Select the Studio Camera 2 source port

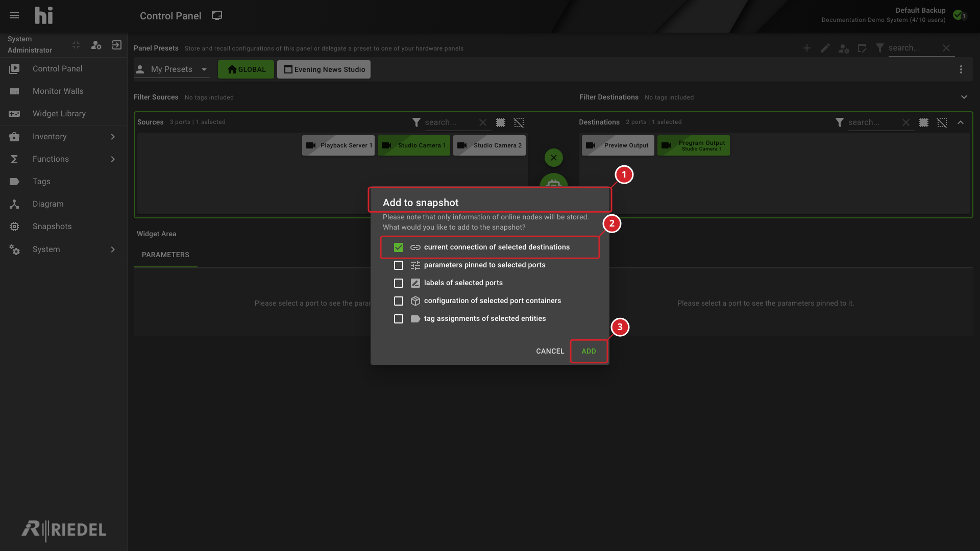tap(489, 145)
